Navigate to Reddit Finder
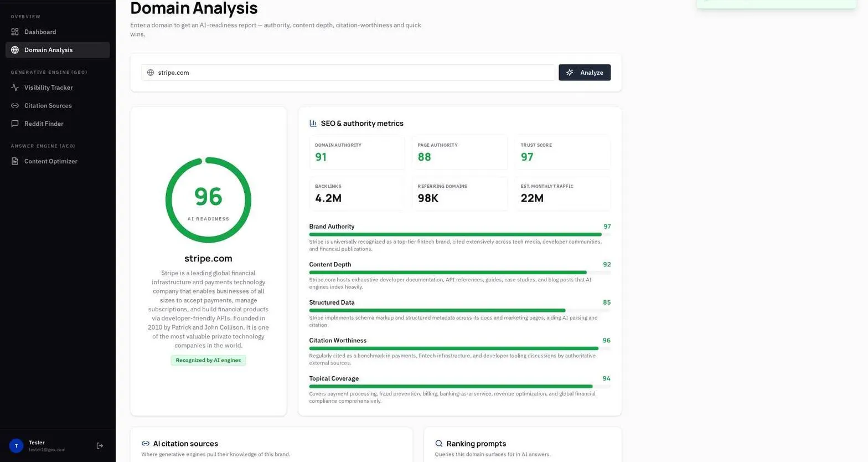The width and height of the screenshot is (868, 462). (58, 124)
